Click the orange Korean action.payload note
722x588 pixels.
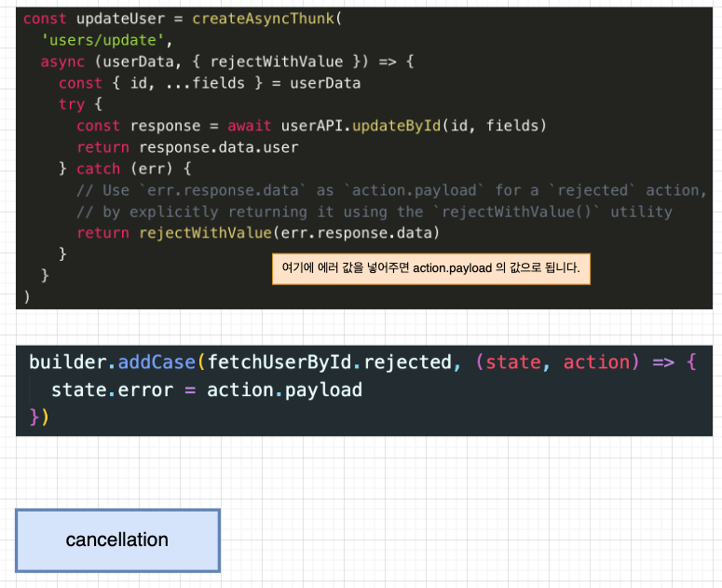431,268
